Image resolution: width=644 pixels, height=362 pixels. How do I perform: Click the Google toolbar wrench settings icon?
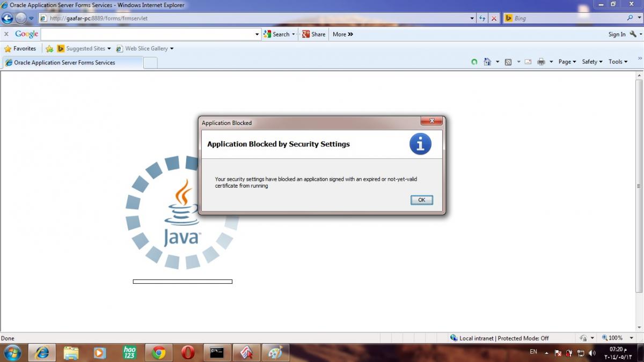633,34
